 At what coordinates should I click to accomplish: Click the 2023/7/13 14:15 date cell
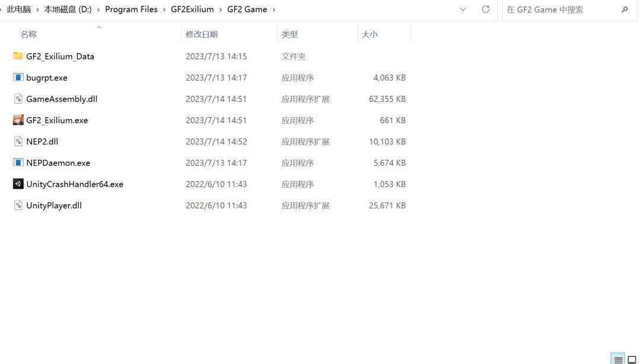pyautogui.click(x=216, y=56)
